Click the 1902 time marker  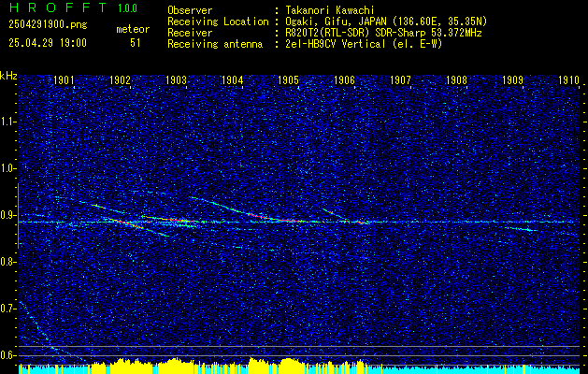click(x=120, y=80)
